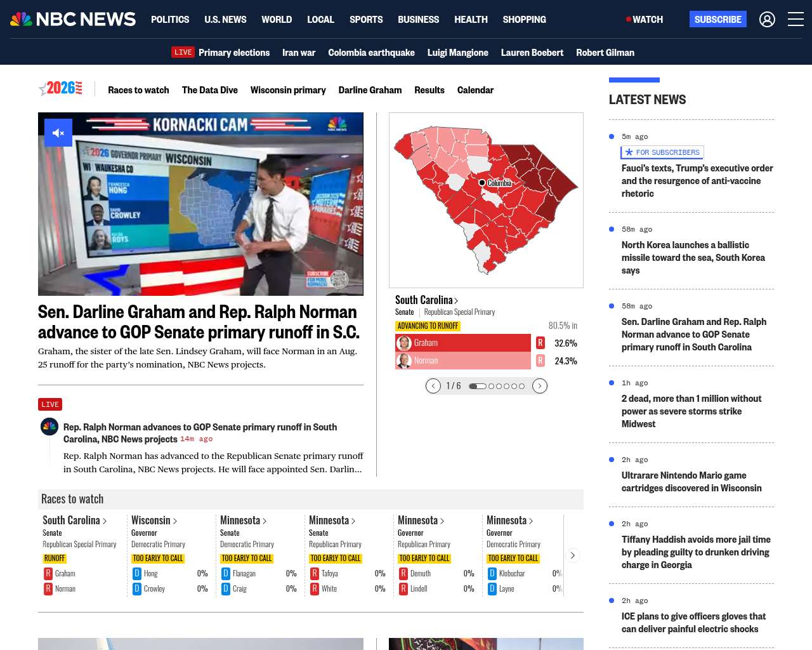Open the Business section
Viewport: 812px width, 650px height.
pyautogui.click(x=418, y=20)
